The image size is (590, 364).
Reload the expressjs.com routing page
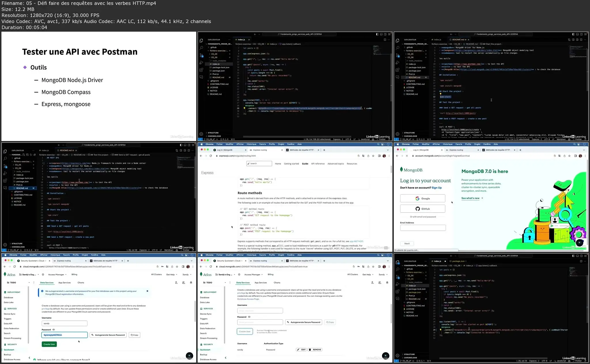point(211,156)
